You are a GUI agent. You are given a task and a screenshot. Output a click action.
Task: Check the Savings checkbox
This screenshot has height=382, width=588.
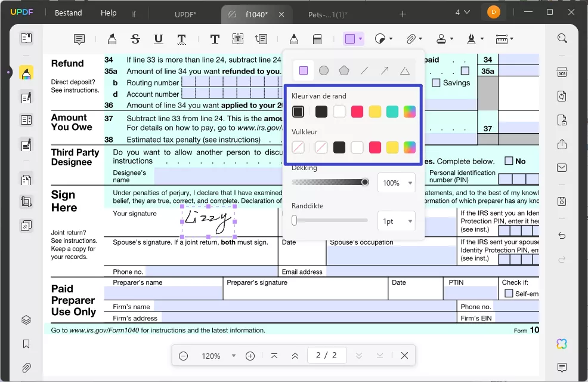(436, 82)
